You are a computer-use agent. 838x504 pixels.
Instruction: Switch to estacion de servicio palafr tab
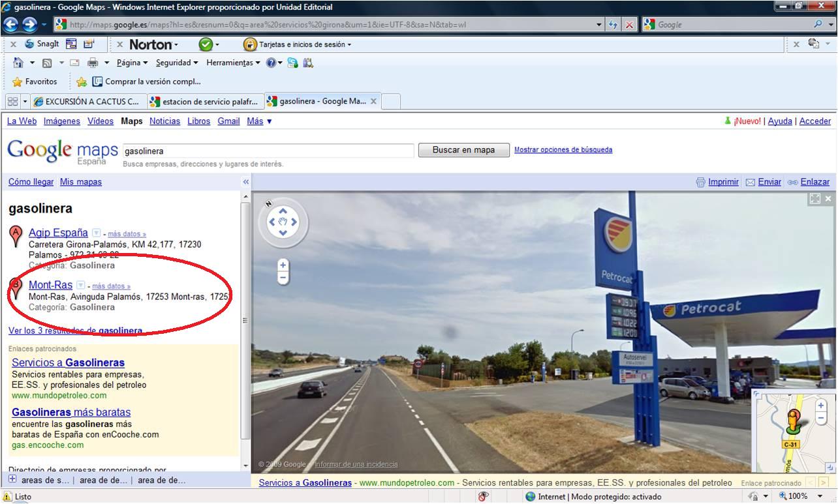click(205, 102)
